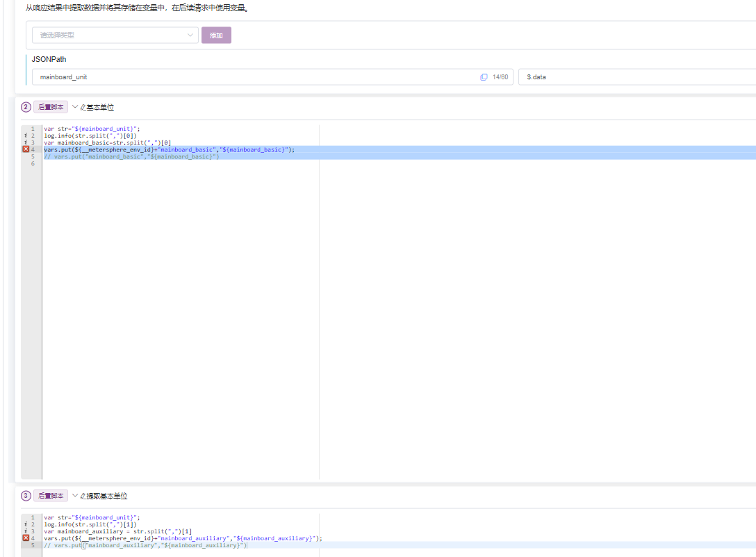Click the commented vars.put mainboard_basic line
Image resolution: width=756 pixels, height=557 pixels.
[x=131, y=156]
